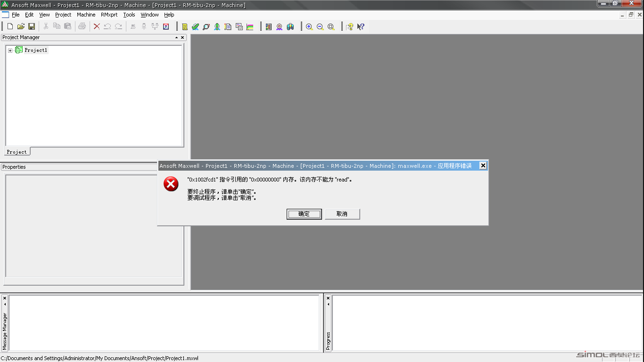Click the Save floppy disk icon
This screenshot has height=362, width=644.
pos(32,27)
